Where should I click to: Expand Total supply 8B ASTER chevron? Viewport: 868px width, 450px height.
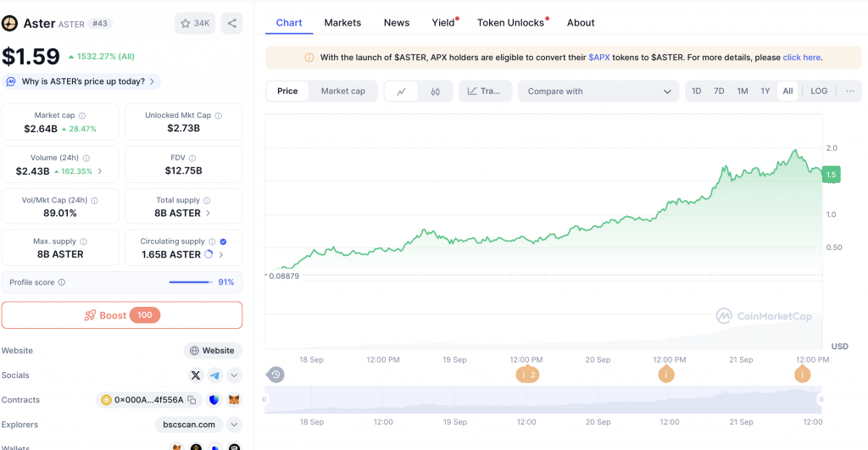(209, 213)
